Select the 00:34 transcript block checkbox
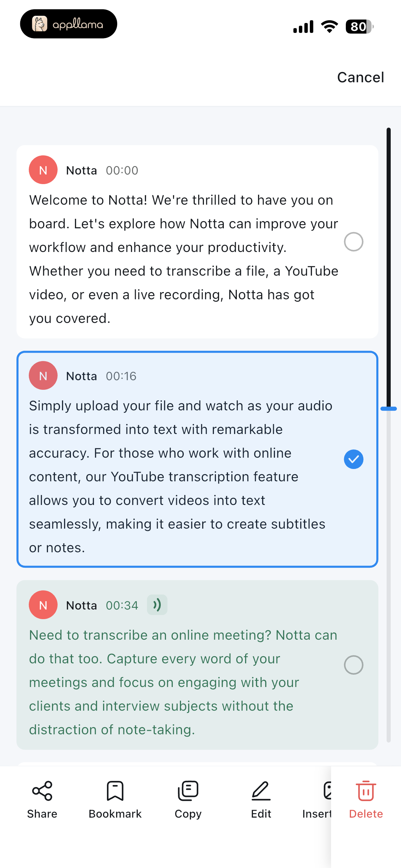 [x=354, y=665]
